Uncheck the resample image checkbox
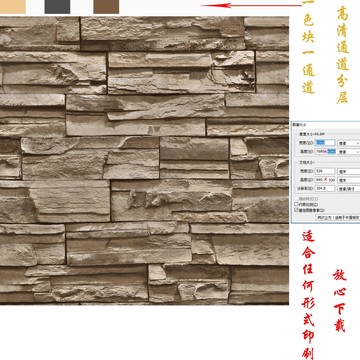Viewport: 360px width, 360px height. pos(296,210)
